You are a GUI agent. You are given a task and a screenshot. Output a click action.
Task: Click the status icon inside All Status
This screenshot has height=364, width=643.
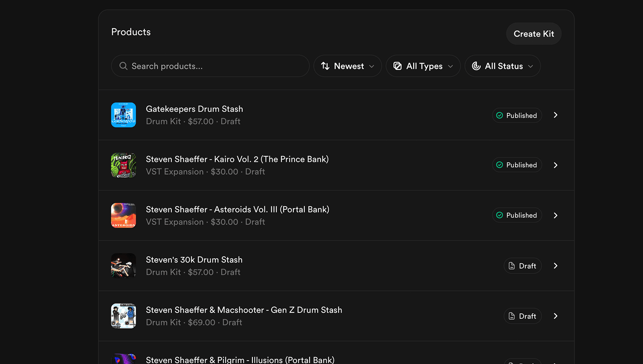tap(476, 66)
